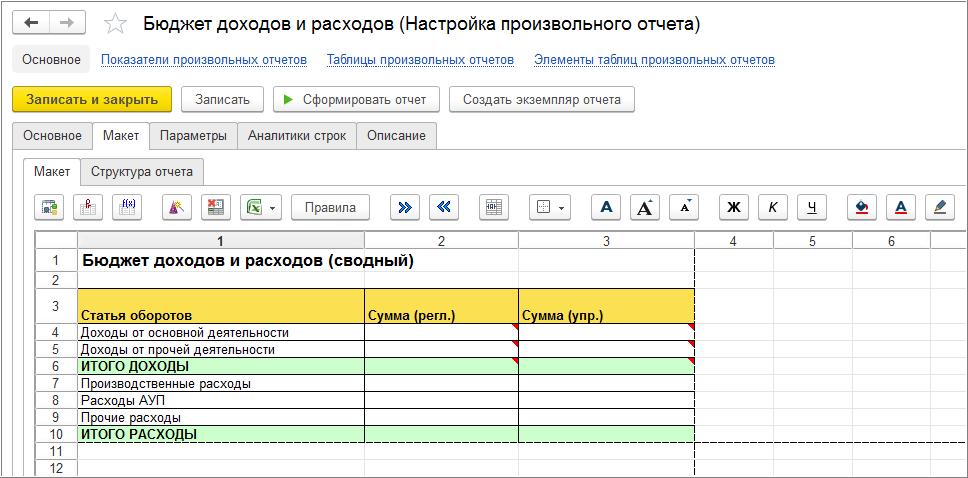Toggle italic K formatting
Viewport: 968px width, 478px height.
pos(773,208)
